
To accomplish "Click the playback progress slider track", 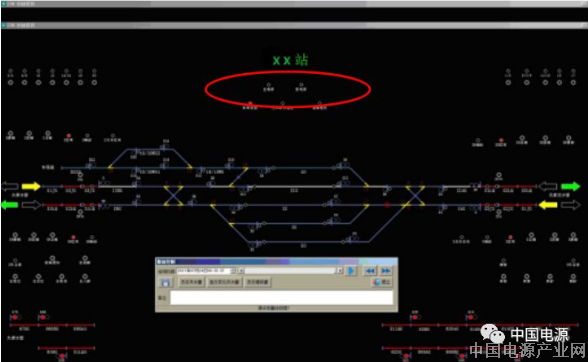I will point(291,270).
